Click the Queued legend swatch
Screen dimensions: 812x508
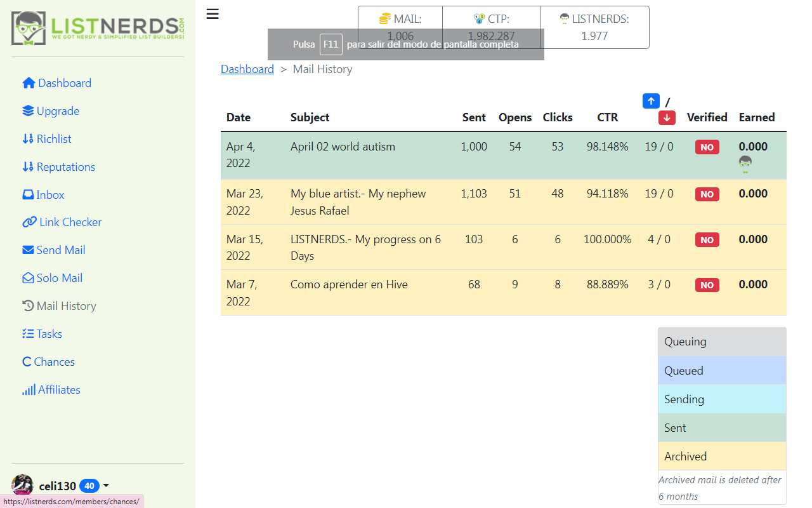click(722, 371)
